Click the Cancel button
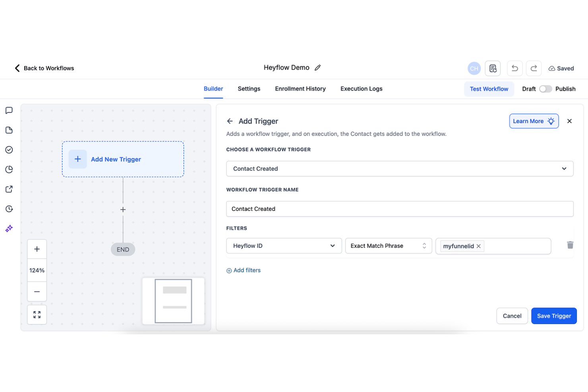The width and height of the screenshot is (588, 392). [x=512, y=316]
